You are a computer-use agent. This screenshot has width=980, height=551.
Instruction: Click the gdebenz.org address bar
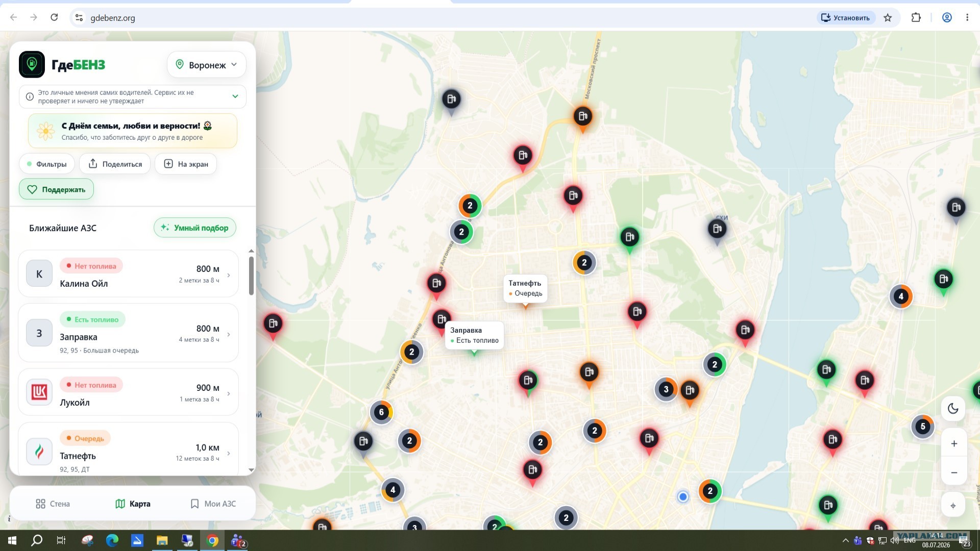(444, 17)
